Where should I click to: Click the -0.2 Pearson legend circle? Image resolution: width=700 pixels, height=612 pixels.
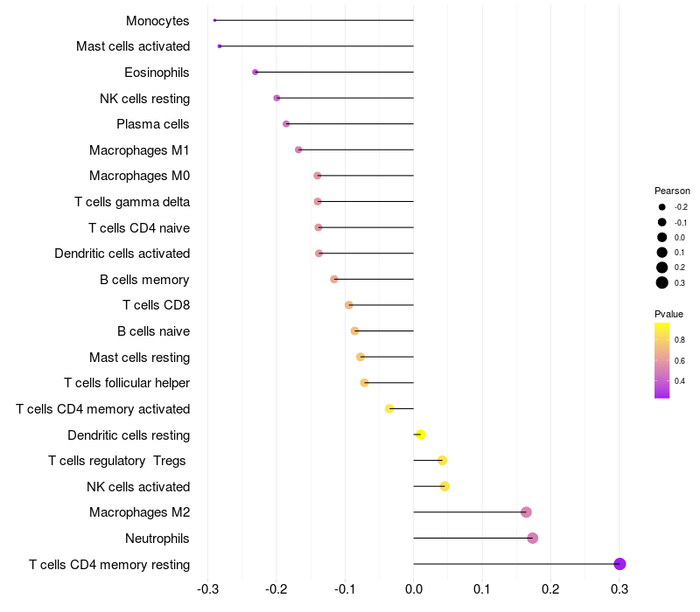tap(662, 207)
